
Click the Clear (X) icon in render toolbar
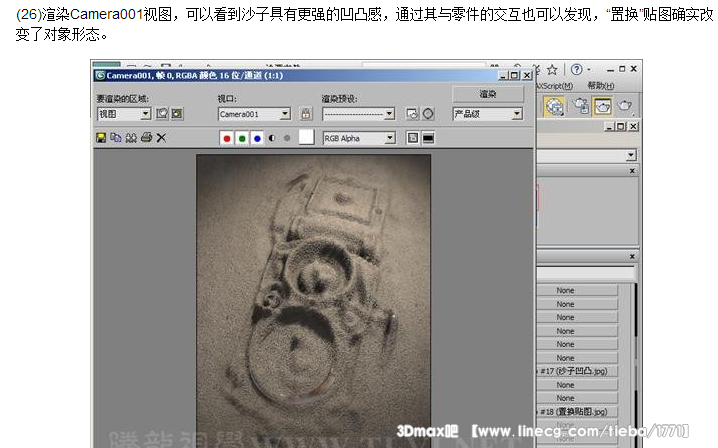(161, 138)
